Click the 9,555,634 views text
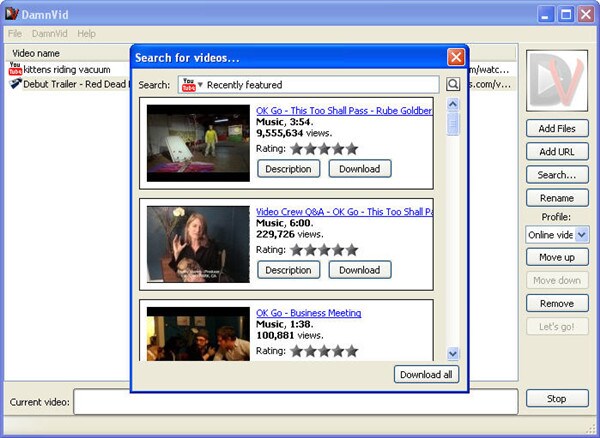The image size is (600, 438). point(294,133)
